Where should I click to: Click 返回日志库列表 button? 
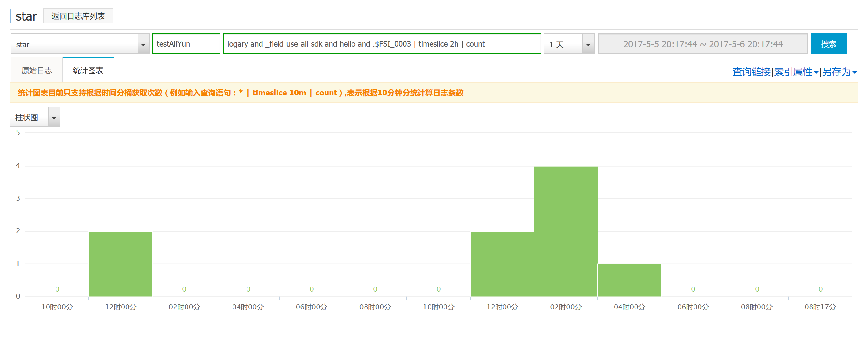point(78,16)
